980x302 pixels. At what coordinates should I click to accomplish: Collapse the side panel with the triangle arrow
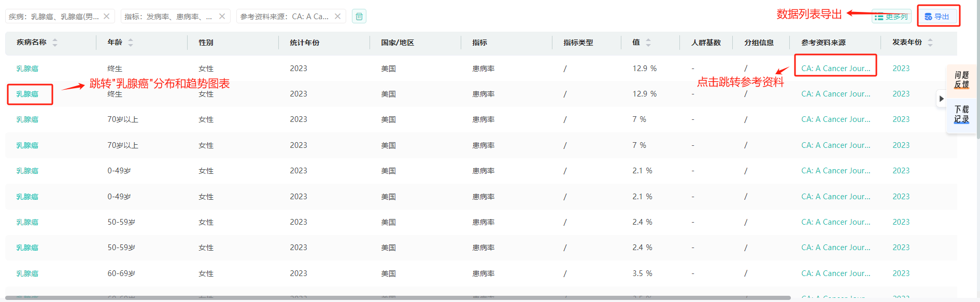pyautogui.click(x=941, y=99)
